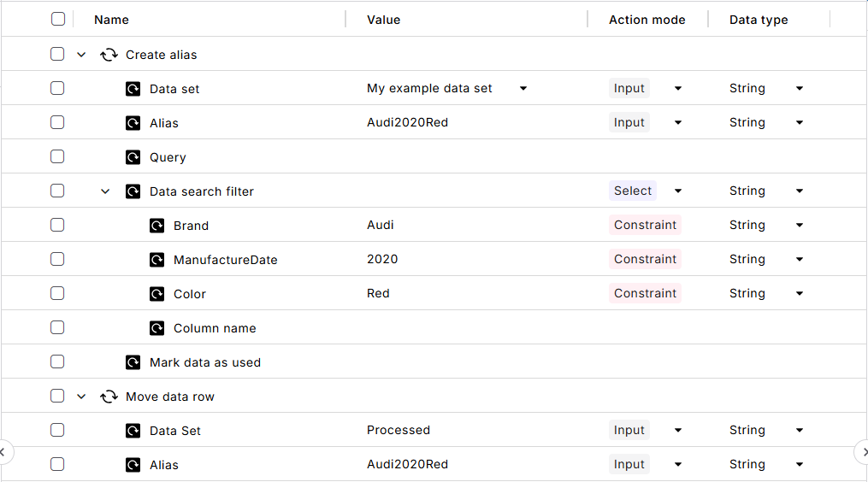Click the module icon next to Move data row
Viewport: 868px width, 482px height.
click(x=109, y=397)
